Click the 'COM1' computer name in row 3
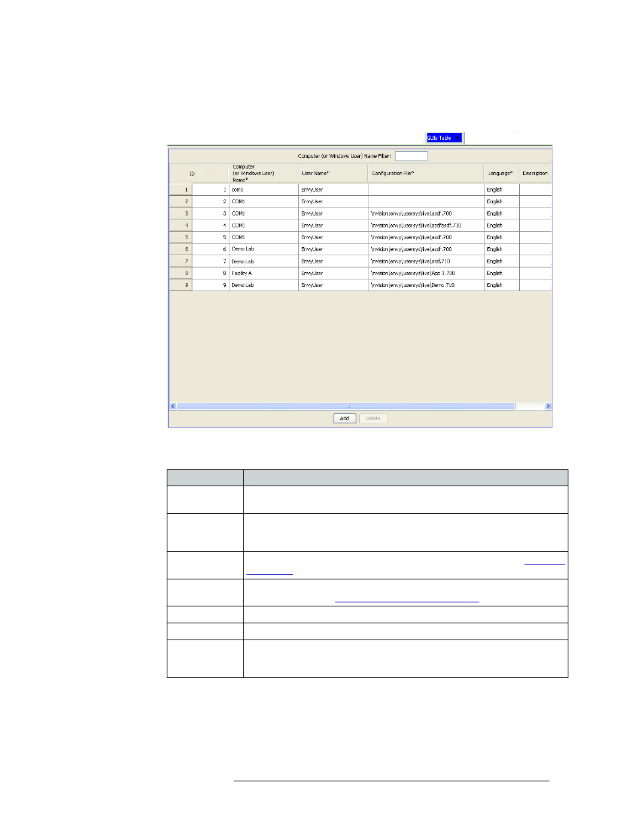This screenshot has height=834, width=644. coord(263,213)
